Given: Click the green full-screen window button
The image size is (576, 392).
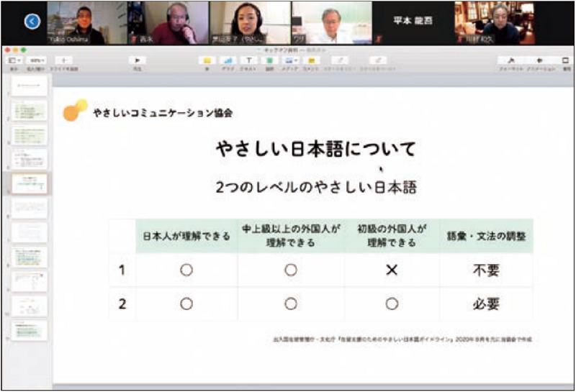Looking at the screenshot, I should click(x=24, y=50).
